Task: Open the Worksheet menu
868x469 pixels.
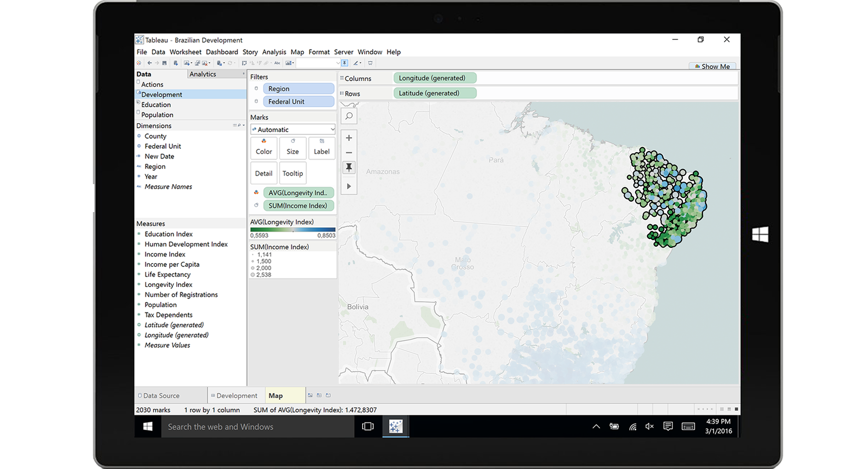Action: [x=185, y=52]
